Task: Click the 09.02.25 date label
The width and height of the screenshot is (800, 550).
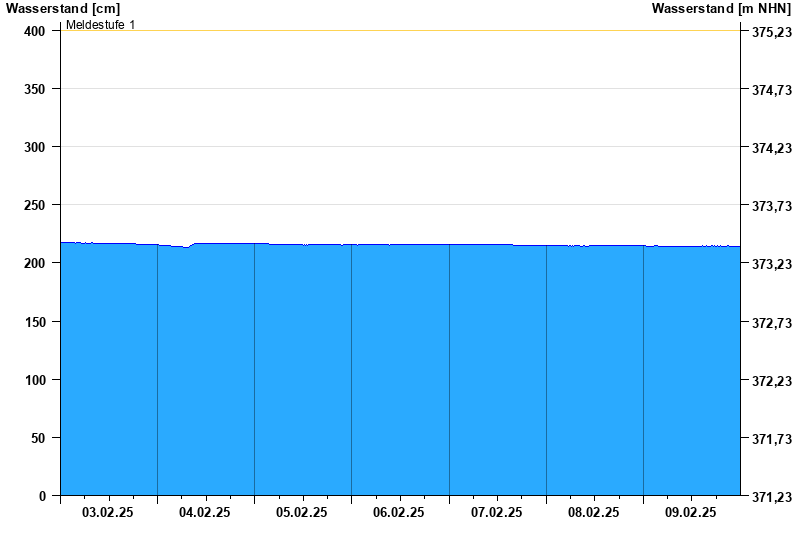Action: click(691, 512)
